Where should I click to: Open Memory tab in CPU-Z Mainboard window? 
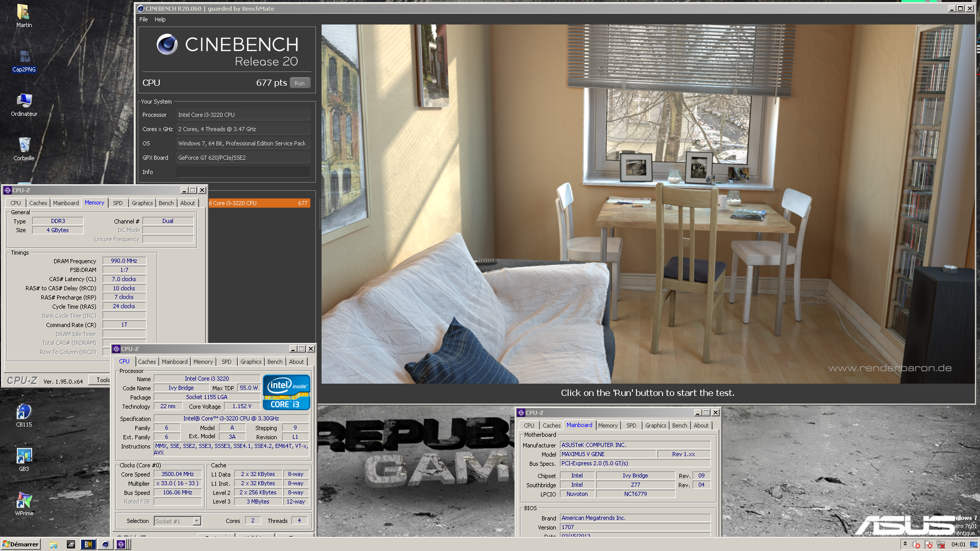(608, 425)
